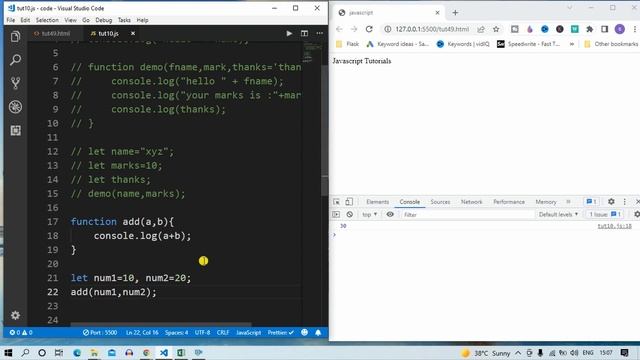
Task: Share this page icon in address bar
Action: coord(481,29)
